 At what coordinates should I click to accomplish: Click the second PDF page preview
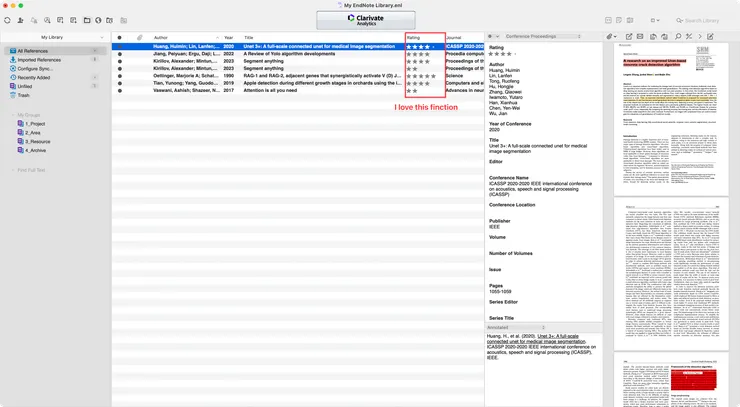click(x=671, y=274)
